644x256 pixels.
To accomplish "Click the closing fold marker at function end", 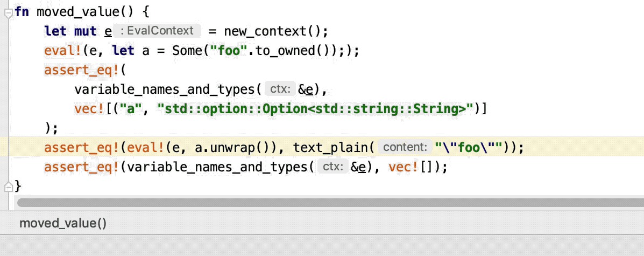I will pos(8,187).
